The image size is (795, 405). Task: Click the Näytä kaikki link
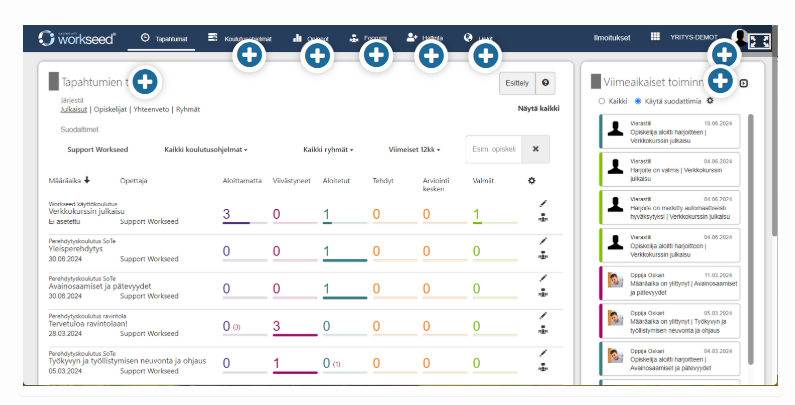point(537,108)
